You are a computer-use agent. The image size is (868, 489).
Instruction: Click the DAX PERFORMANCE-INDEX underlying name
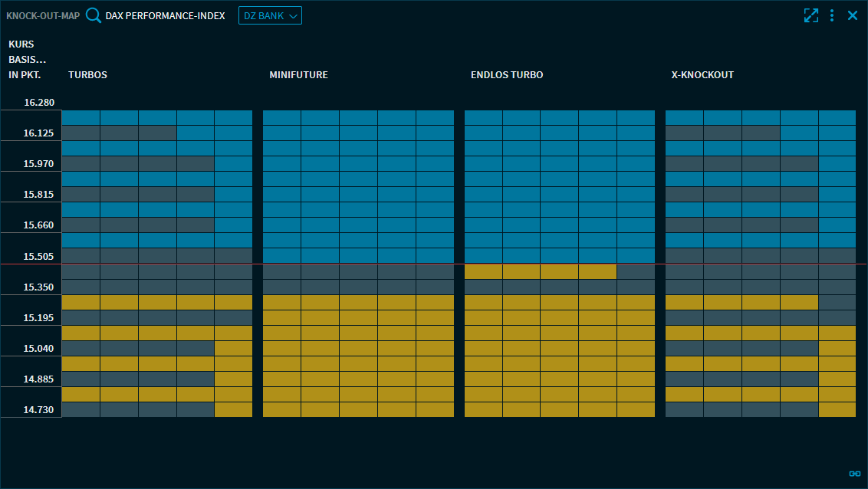coord(165,15)
